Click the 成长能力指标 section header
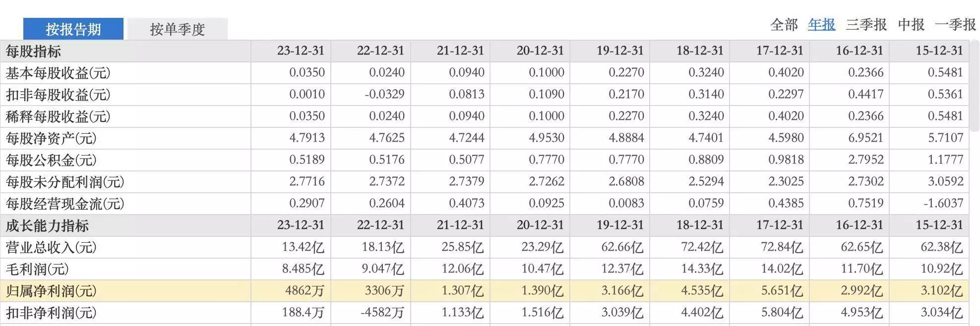 click(x=47, y=225)
